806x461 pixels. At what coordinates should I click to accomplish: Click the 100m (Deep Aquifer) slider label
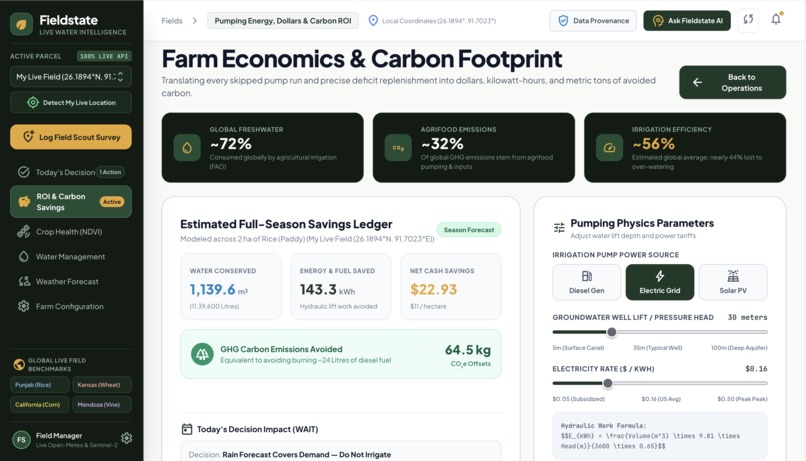[x=739, y=348]
